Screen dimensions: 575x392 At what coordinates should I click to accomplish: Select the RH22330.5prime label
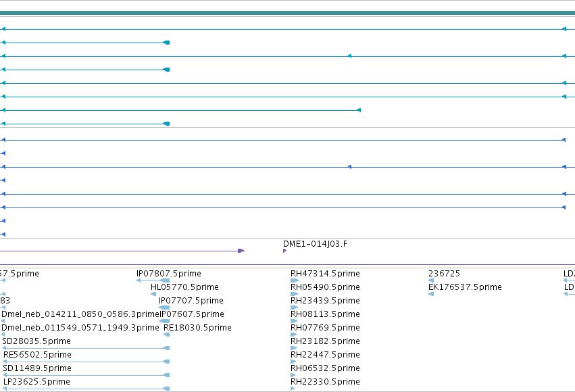coord(325,382)
